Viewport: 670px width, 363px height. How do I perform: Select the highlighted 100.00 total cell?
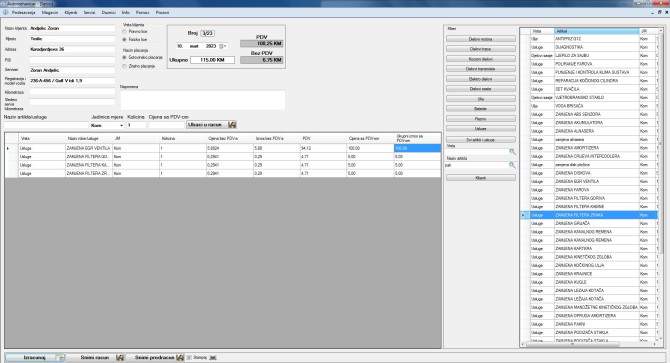417,148
